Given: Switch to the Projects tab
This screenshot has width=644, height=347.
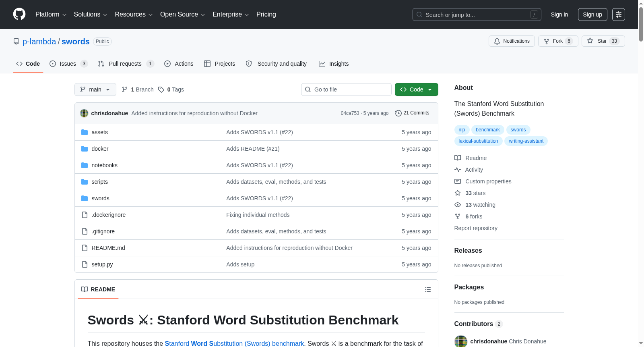Looking at the screenshot, I should coord(219,64).
